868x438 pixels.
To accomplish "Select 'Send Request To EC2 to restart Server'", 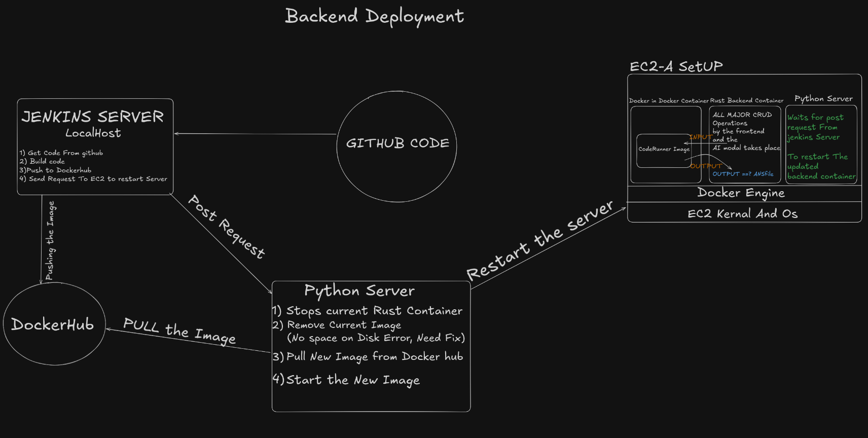I will tap(98, 179).
